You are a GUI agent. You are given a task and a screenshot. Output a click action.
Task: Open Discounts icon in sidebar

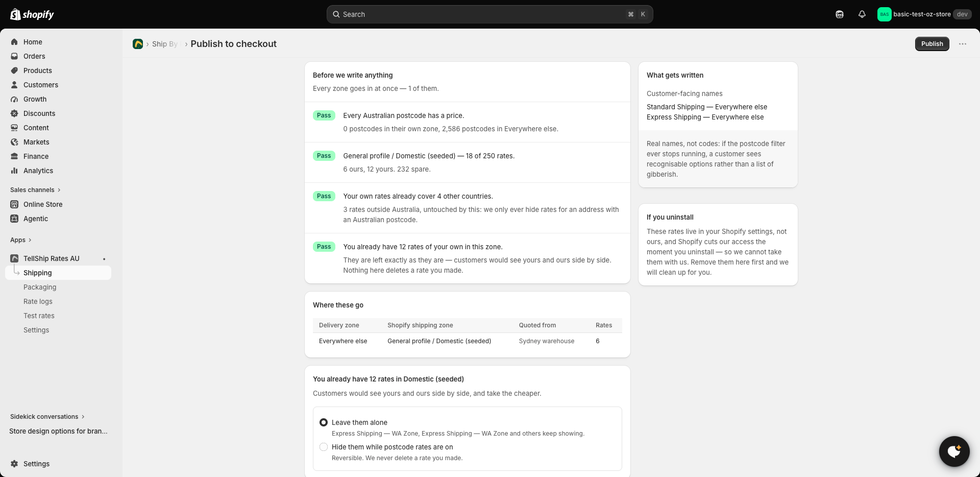click(x=14, y=113)
